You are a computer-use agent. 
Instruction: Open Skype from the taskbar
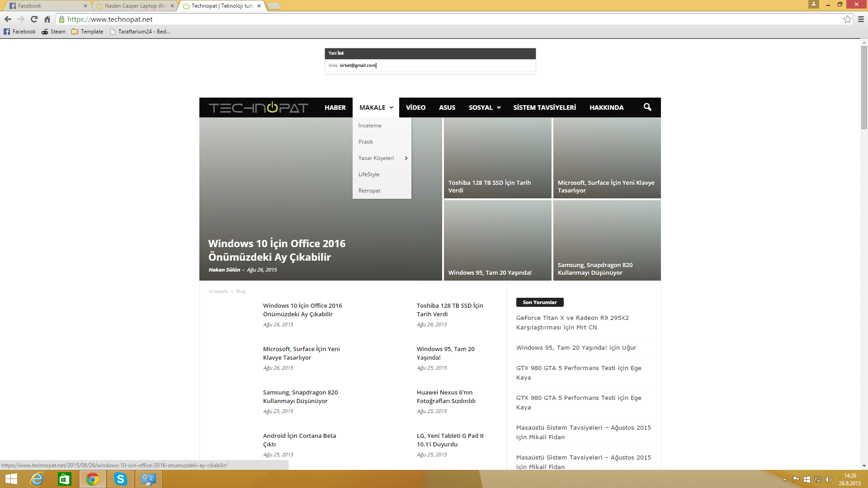click(121, 479)
